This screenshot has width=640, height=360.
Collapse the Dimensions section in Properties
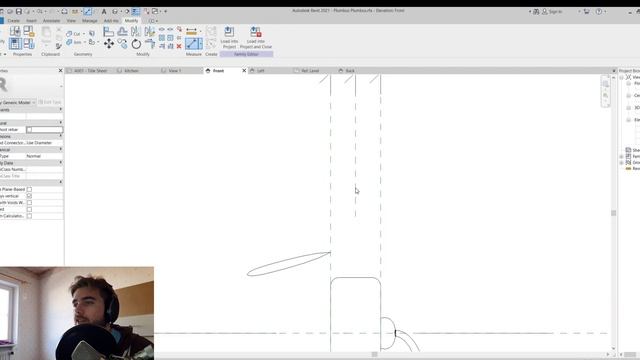point(60,136)
